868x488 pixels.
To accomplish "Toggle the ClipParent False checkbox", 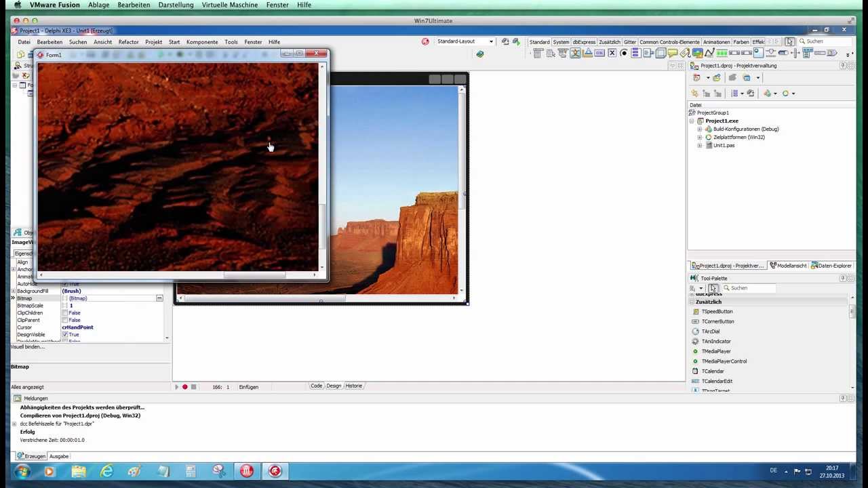I will point(65,320).
